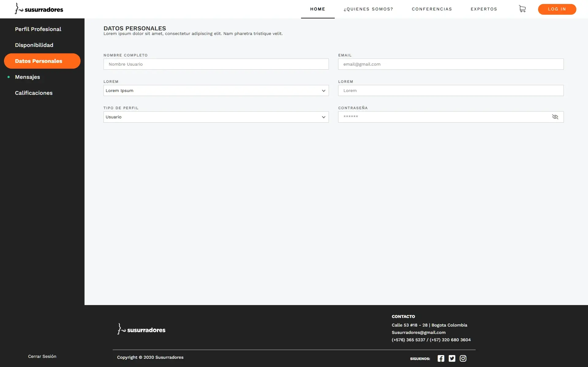This screenshot has width=588, height=367.
Task: Click the Cerrar Sesión link
Action: tap(42, 356)
